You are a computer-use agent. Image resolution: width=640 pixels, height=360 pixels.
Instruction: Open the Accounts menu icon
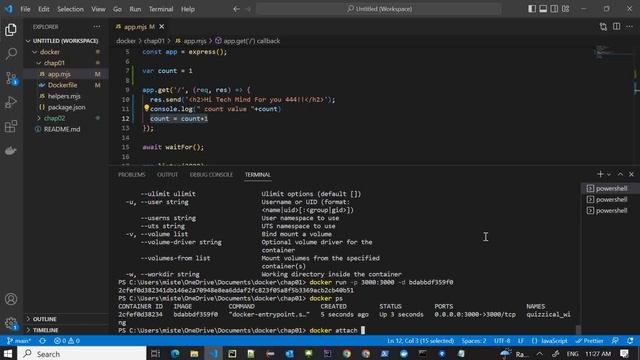11,299
